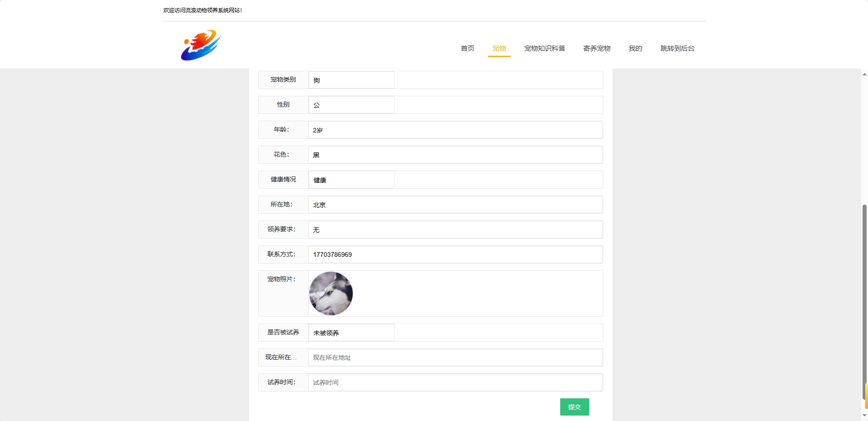Viewport: 868px width, 421px height.
Task: Open the 是否被试养 dropdown showing 未被领养
Action: [352, 333]
